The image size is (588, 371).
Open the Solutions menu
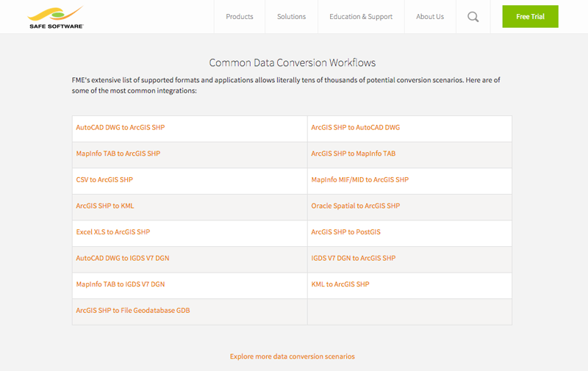coord(291,16)
